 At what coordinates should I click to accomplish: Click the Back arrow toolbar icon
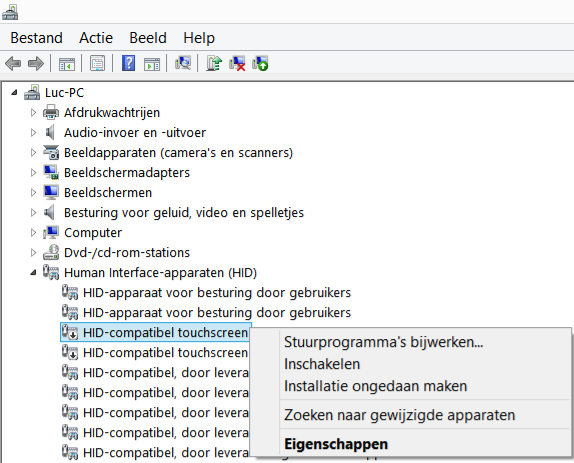click(13, 64)
